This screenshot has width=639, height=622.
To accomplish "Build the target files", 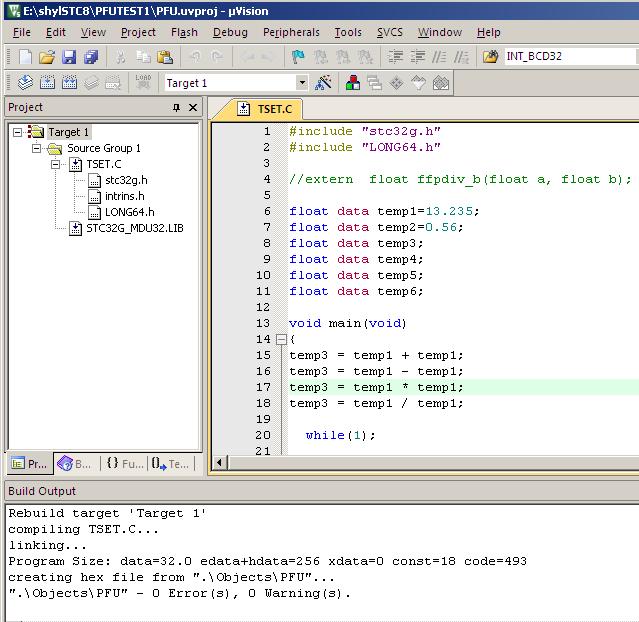I will click(x=47, y=83).
